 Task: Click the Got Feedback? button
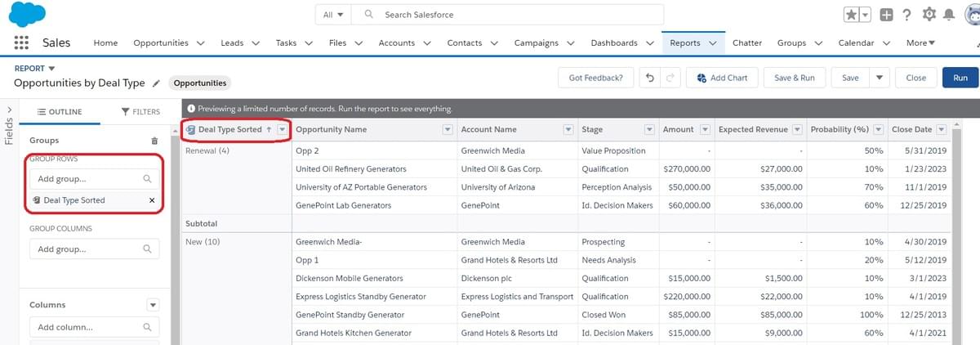coord(595,78)
